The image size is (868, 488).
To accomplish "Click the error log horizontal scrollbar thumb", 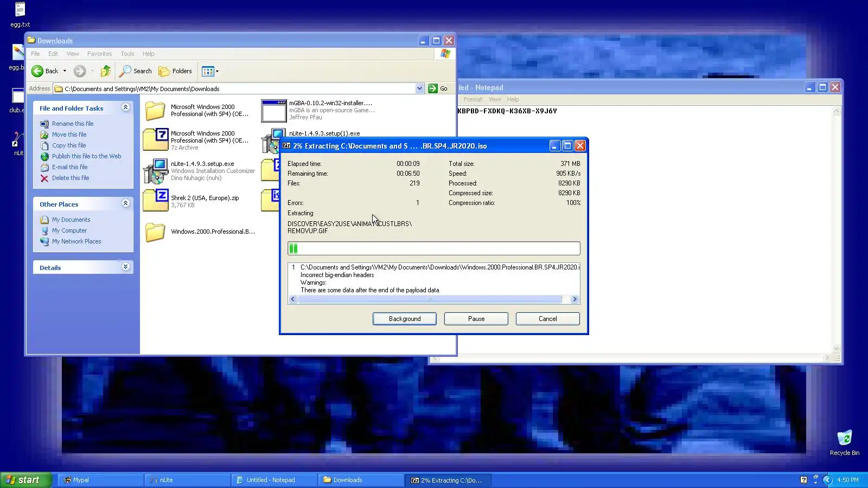I will click(x=430, y=299).
